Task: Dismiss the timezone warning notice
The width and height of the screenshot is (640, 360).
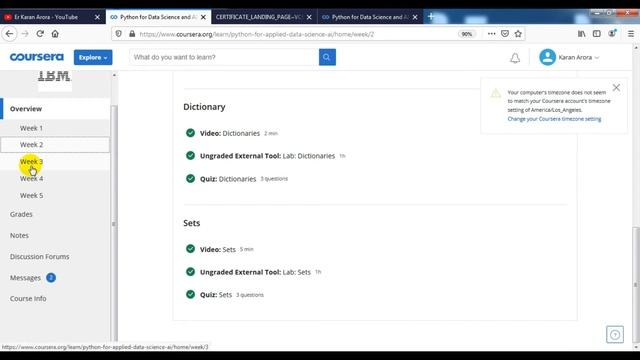Action: [x=616, y=87]
